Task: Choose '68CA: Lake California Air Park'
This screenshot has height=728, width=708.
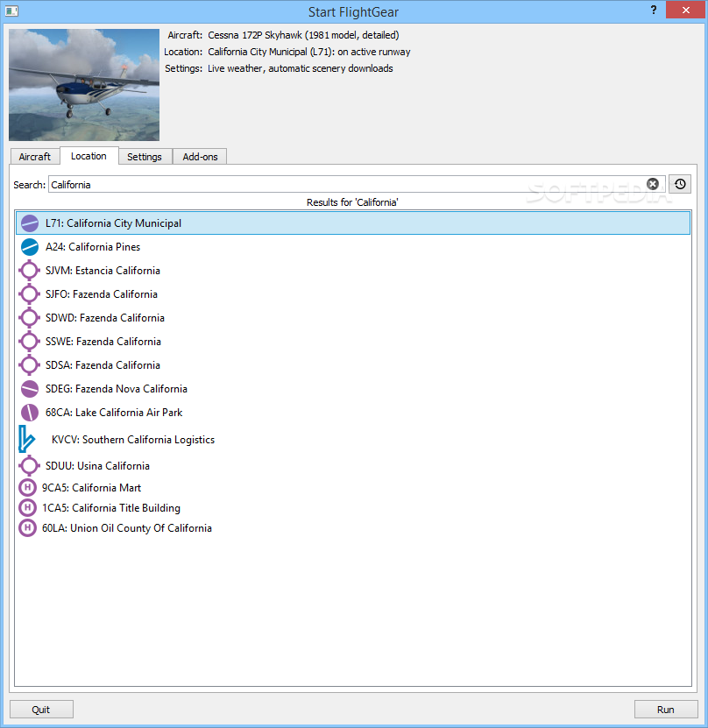Action: pos(353,413)
